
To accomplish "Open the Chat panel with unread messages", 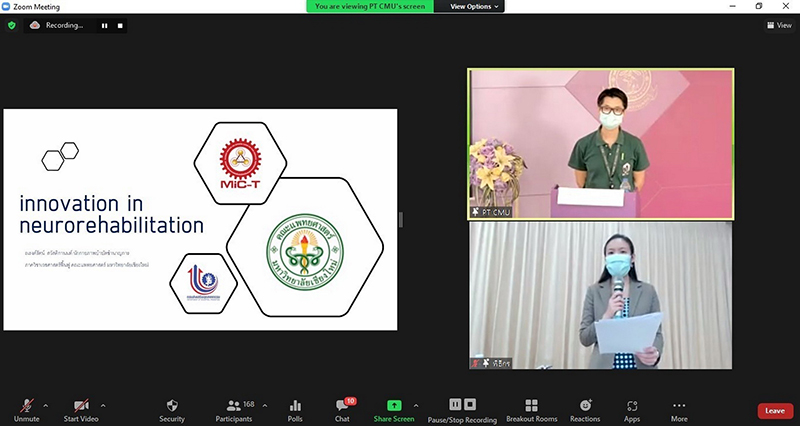I will tap(342, 409).
